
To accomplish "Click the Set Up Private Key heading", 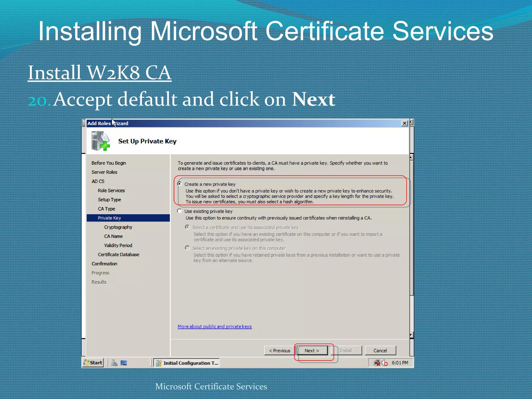I will point(147,141).
